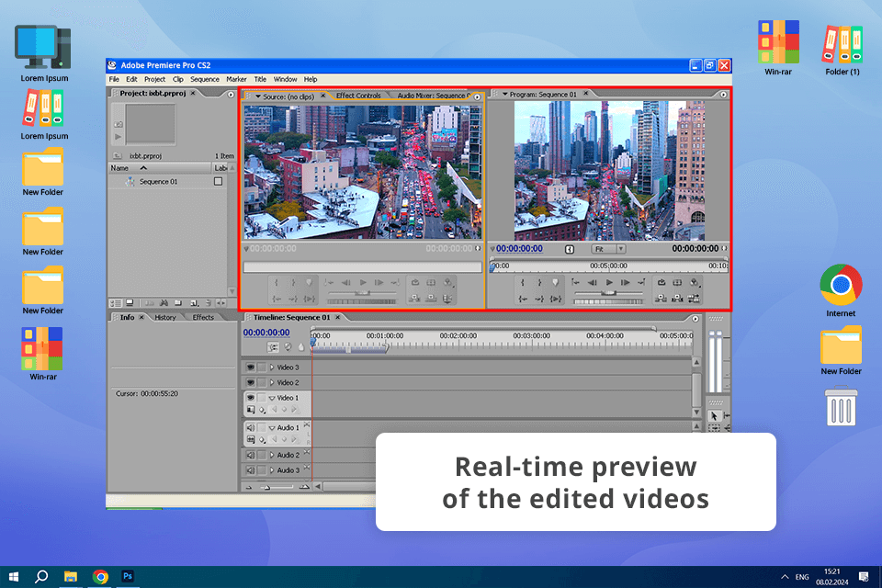Set unnumbered marker in Program monitor

(555, 282)
